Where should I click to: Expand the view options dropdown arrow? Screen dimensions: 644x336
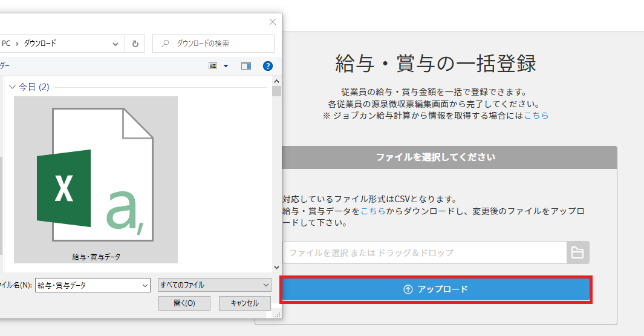[226, 66]
